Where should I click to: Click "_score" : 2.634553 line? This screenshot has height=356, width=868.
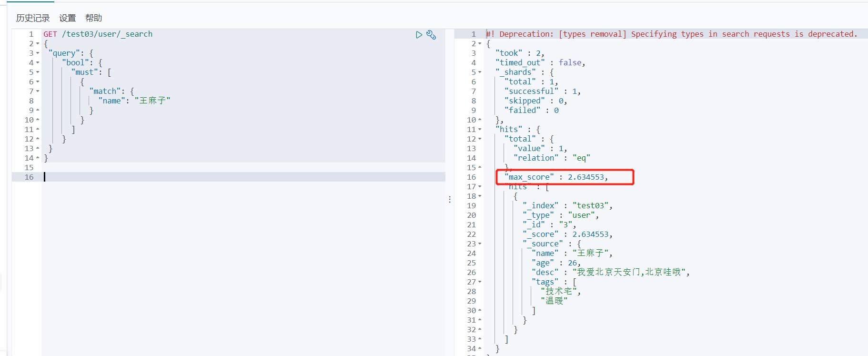(x=568, y=234)
